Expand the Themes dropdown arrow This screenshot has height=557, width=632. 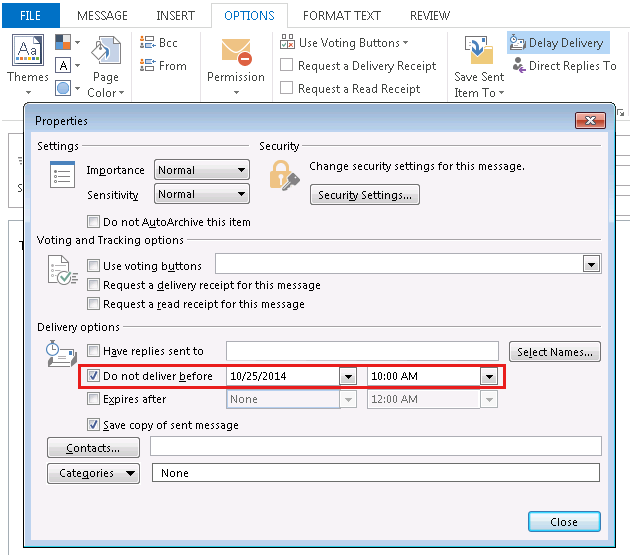tap(28, 92)
